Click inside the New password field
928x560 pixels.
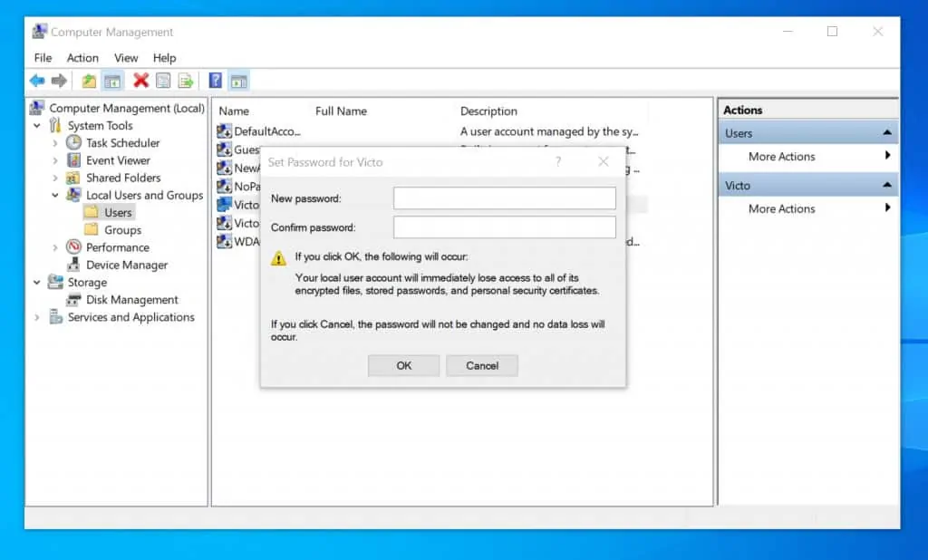[x=504, y=198]
